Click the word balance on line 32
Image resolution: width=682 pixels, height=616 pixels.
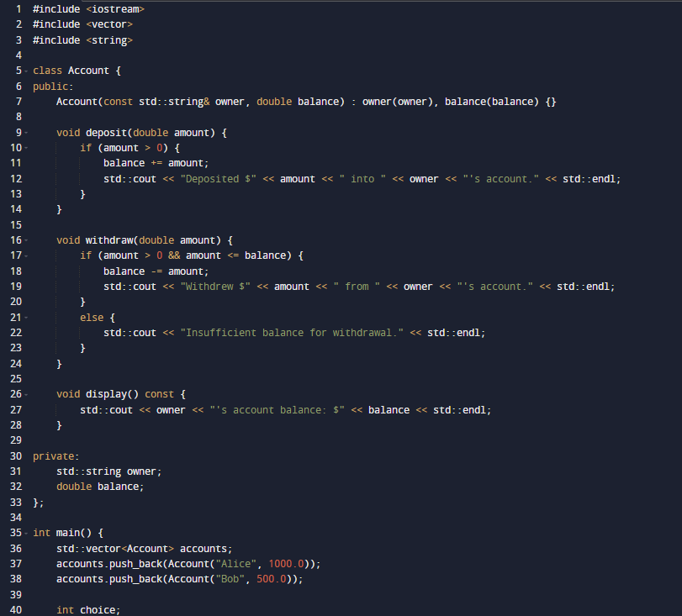(x=119, y=486)
